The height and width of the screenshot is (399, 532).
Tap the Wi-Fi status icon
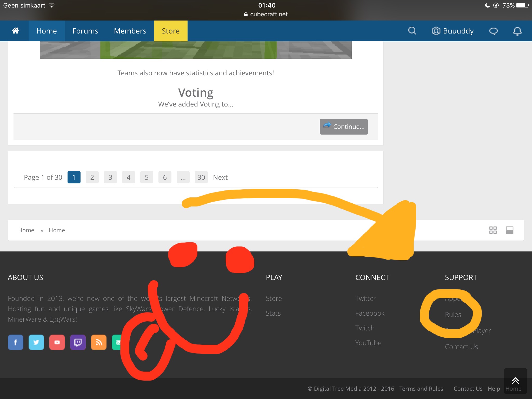pos(51,5)
